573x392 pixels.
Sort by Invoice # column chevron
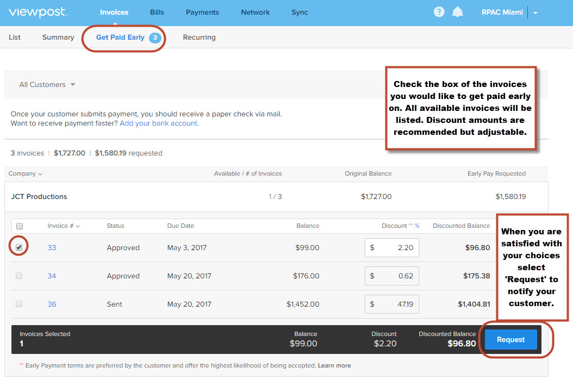(78, 227)
